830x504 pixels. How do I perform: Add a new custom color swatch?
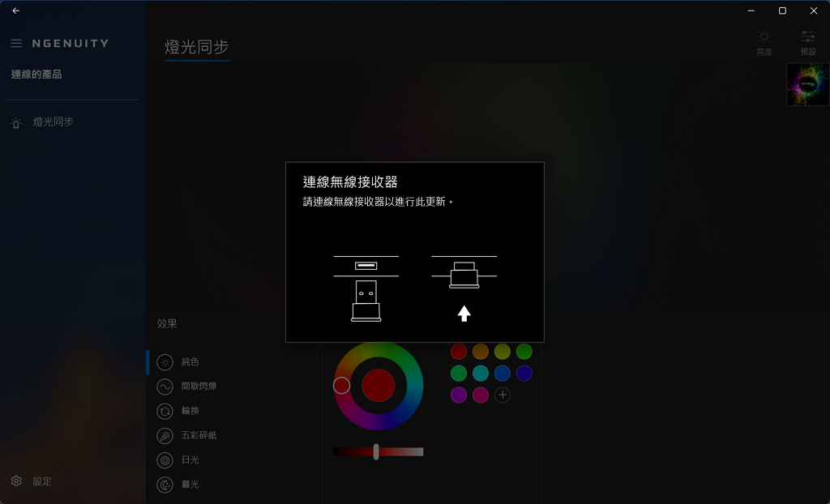tap(503, 395)
